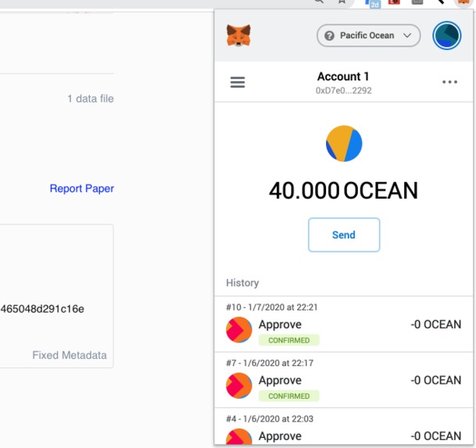Screen dimensions: 476x448
Task: Select Account 1 name
Action: coord(343,77)
